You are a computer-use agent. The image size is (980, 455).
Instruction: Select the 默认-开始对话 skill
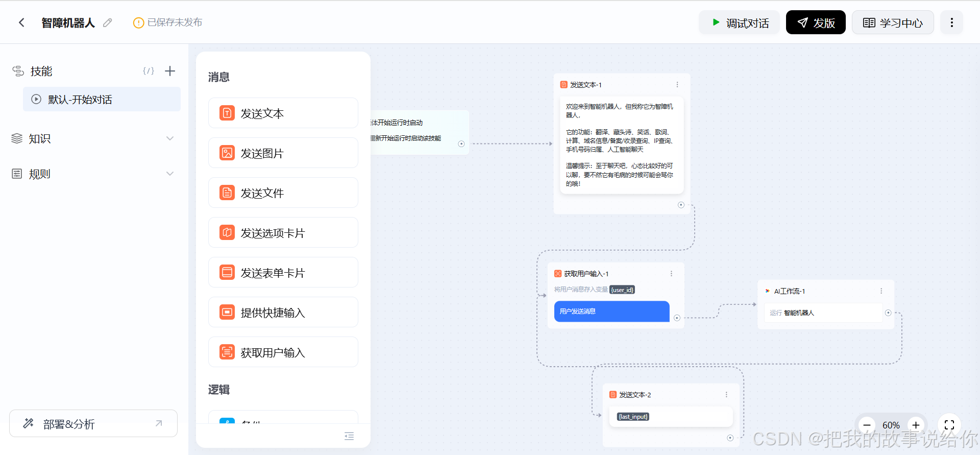pyautogui.click(x=102, y=99)
